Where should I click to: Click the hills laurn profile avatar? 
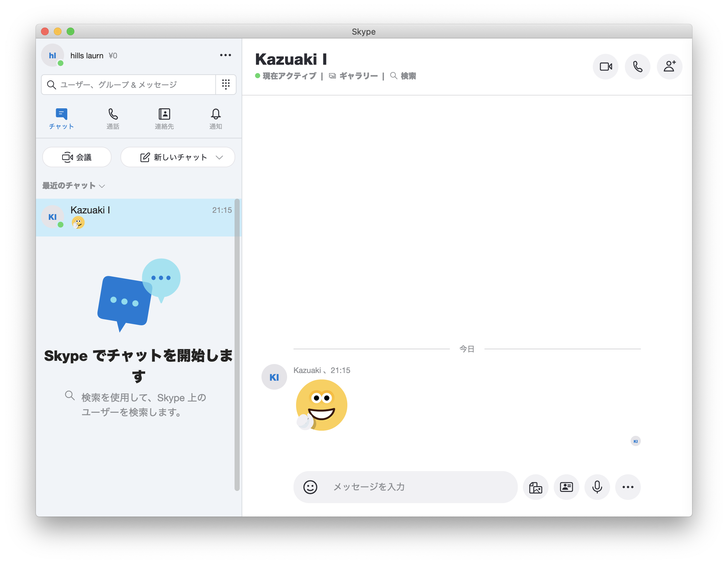pos(53,55)
